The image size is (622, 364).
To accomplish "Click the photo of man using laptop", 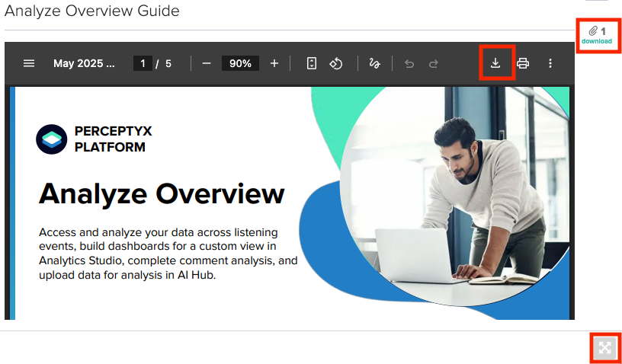I will coord(454,196).
